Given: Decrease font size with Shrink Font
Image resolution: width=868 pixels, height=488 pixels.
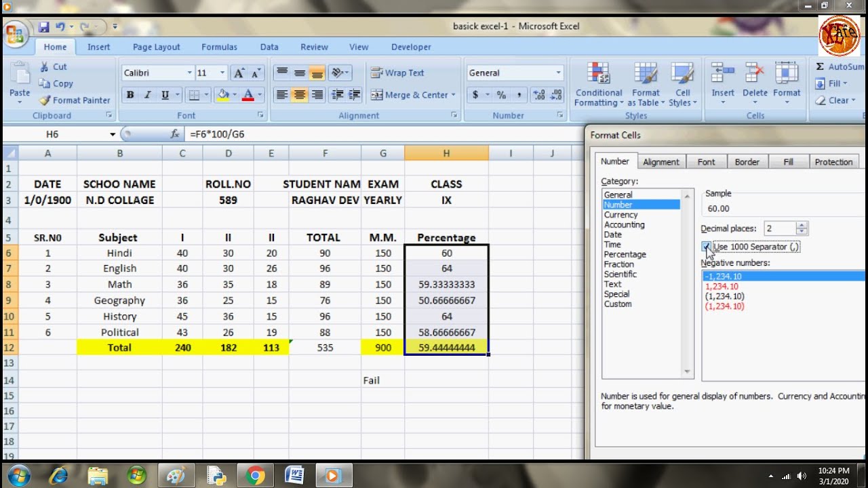Looking at the screenshot, I should coord(256,73).
